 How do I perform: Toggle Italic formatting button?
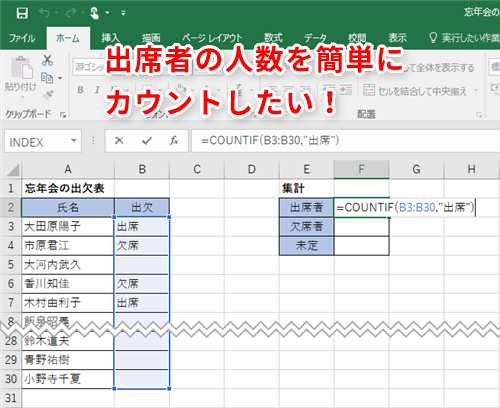point(97,90)
